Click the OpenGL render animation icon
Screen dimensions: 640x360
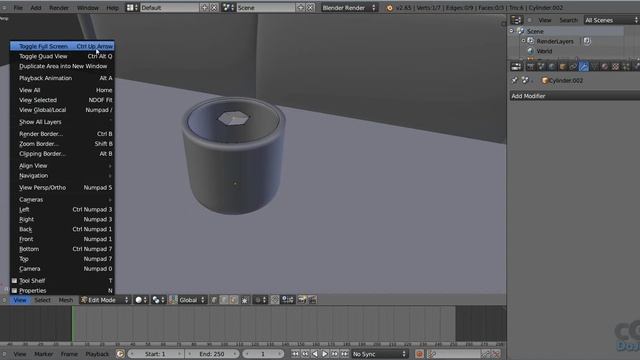pos(312,300)
